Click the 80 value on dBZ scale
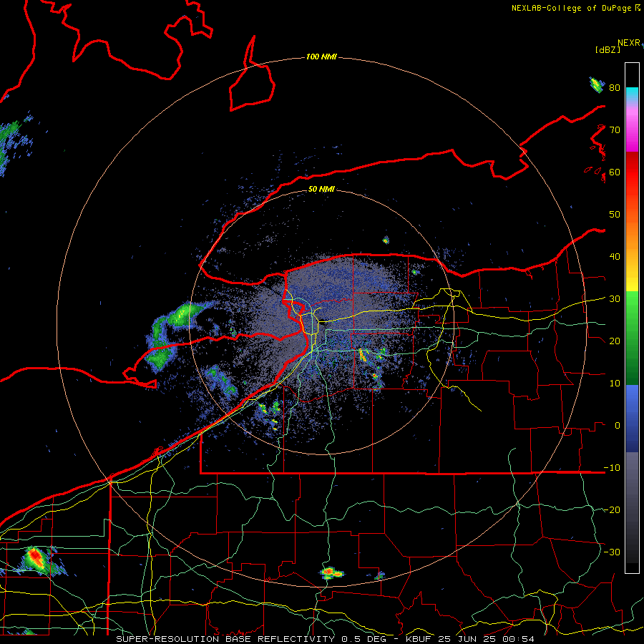Viewport: 644px width, 644px height. tap(615, 88)
